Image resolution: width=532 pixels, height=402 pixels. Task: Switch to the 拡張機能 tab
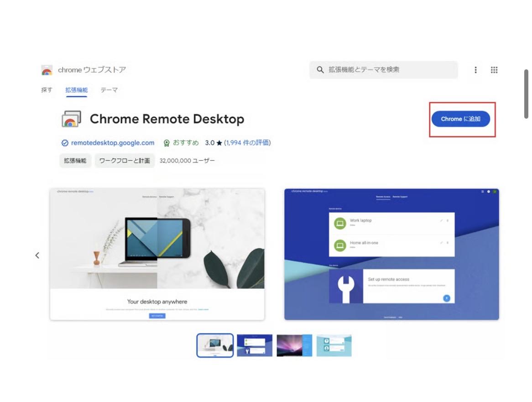tap(76, 90)
